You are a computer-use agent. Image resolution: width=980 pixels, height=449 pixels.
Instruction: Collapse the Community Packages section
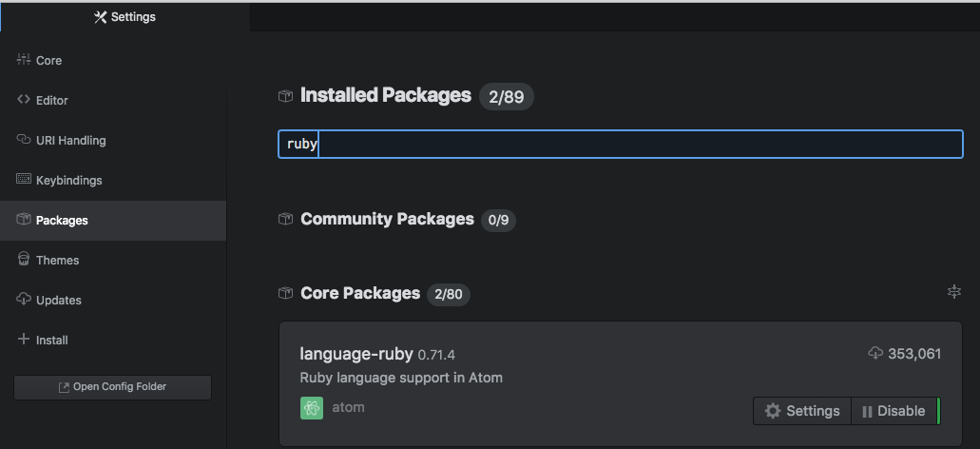click(x=387, y=220)
